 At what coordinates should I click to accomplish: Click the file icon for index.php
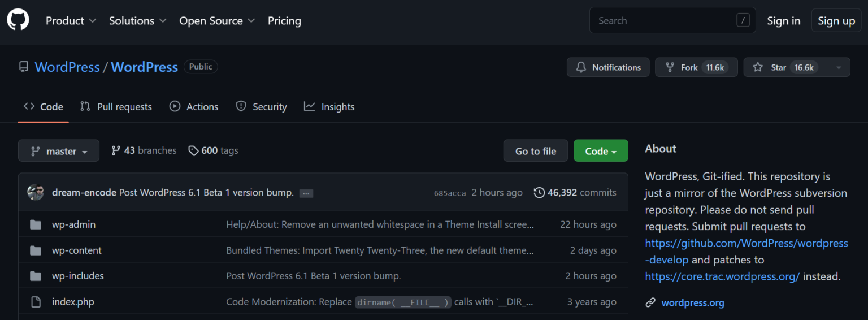(36, 302)
